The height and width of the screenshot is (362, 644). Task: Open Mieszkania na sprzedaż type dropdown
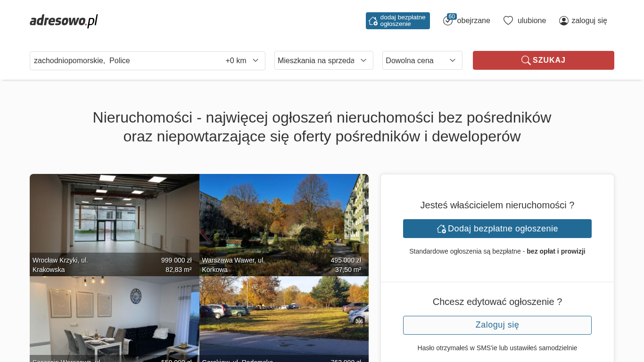(323, 60)
